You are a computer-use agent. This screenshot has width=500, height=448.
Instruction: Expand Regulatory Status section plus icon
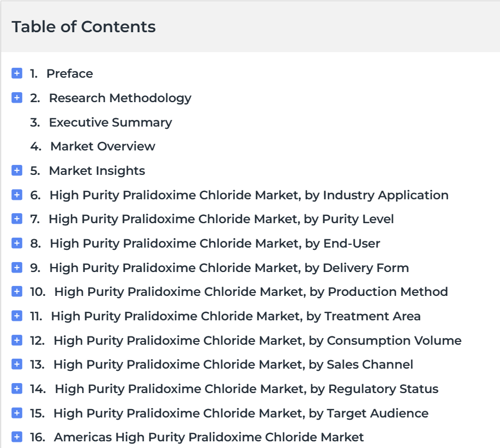tap(17, 389)
